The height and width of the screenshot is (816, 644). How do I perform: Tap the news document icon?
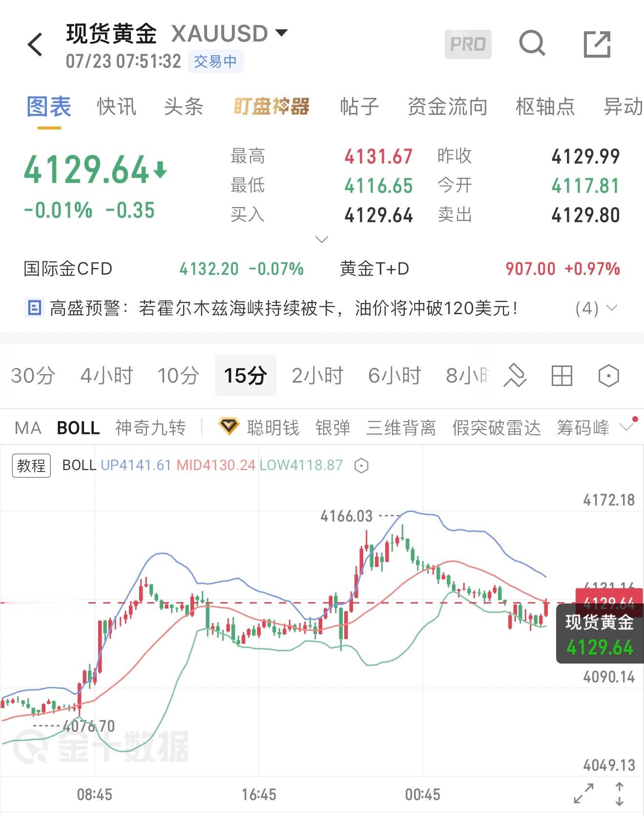[x=34, y=308]
